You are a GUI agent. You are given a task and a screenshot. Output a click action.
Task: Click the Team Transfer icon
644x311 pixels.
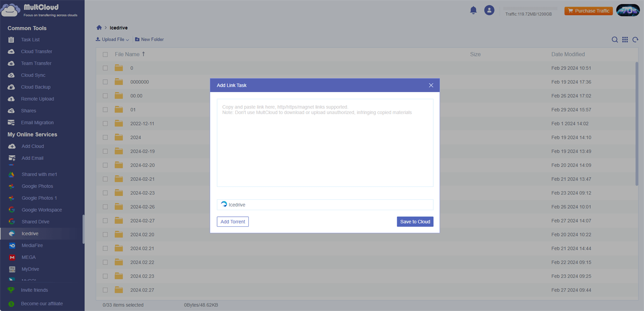tap(11, 63)
